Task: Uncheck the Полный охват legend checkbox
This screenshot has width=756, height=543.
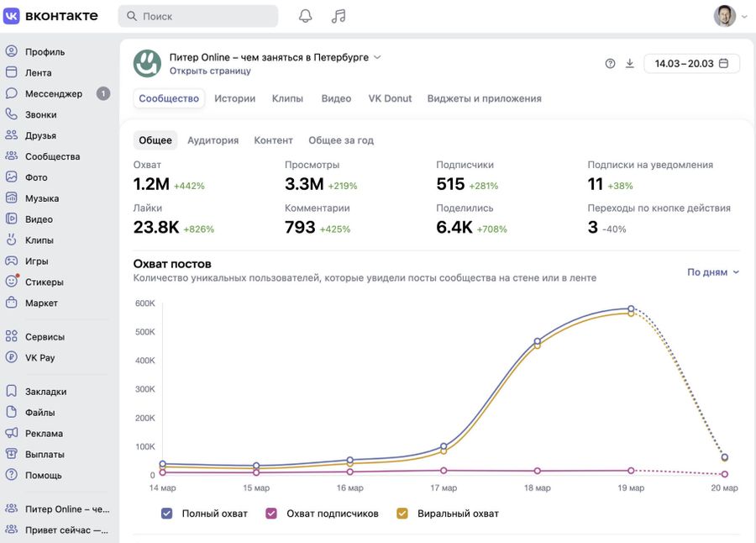Action: (x=166, y=514)
